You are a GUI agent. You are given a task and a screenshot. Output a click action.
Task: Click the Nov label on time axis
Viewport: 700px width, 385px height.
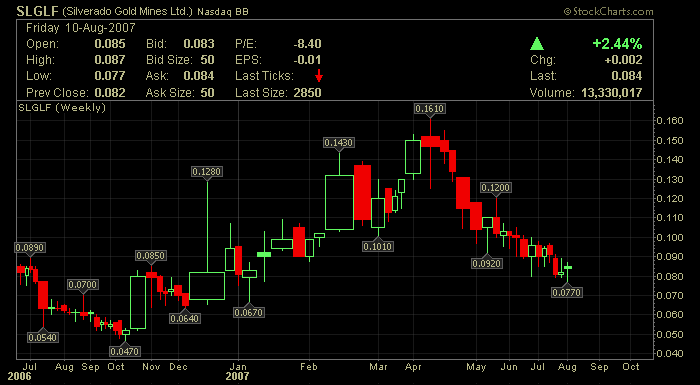150,367
